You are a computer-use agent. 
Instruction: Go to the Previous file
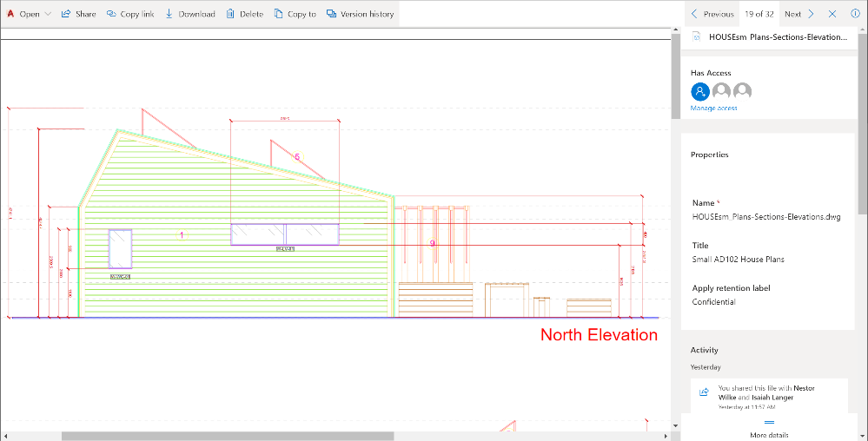[712, 14]
